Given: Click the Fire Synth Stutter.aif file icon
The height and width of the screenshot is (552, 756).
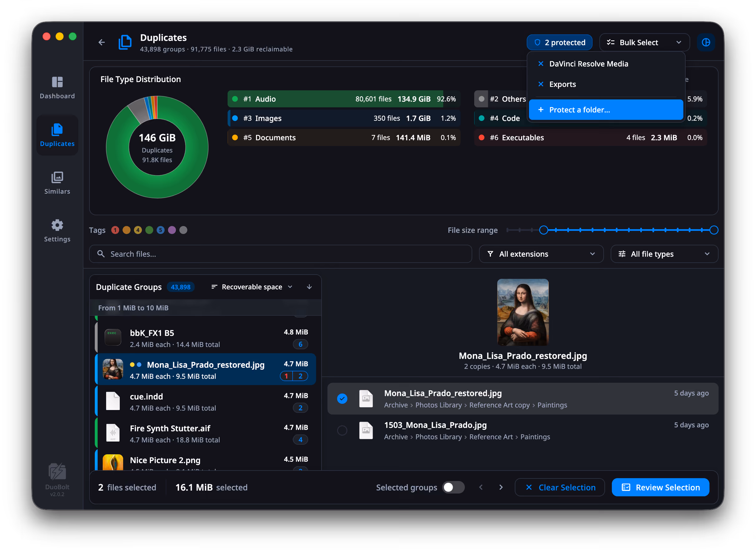Looking at the screenshot, I should click(x=113, y=433).
